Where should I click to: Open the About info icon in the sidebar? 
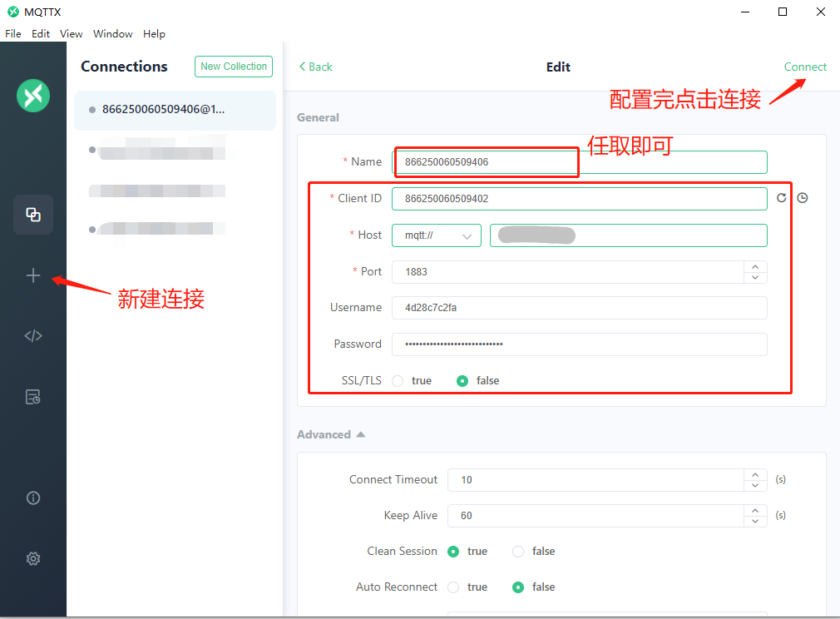pyautogui.click(x=33, y=498)
